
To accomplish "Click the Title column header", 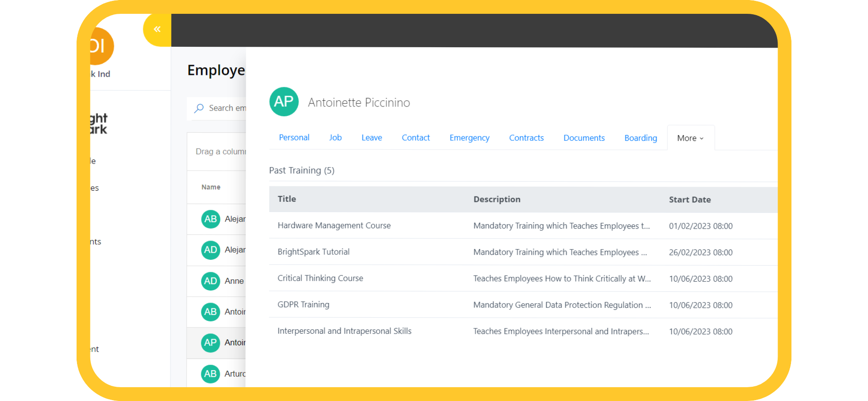I will (x=287, y=199).
